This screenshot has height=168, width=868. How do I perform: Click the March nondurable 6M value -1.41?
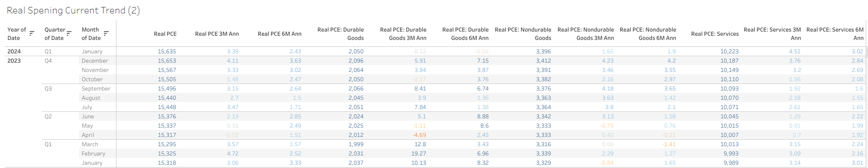(669, 144)
